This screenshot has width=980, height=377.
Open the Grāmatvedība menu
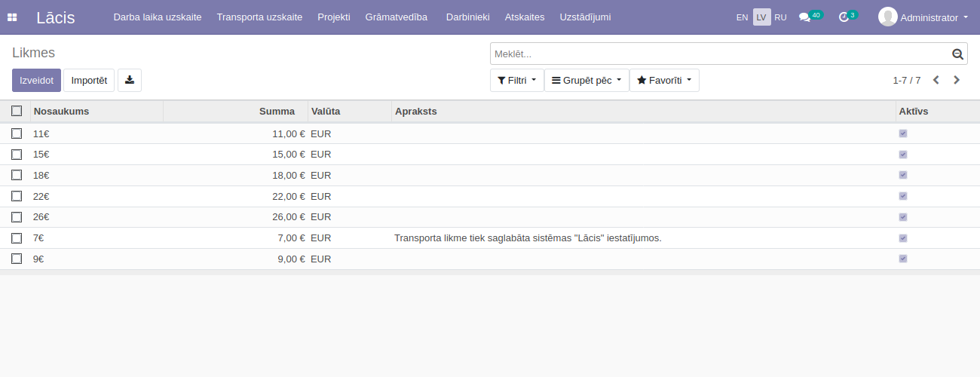tap(396, 17)
